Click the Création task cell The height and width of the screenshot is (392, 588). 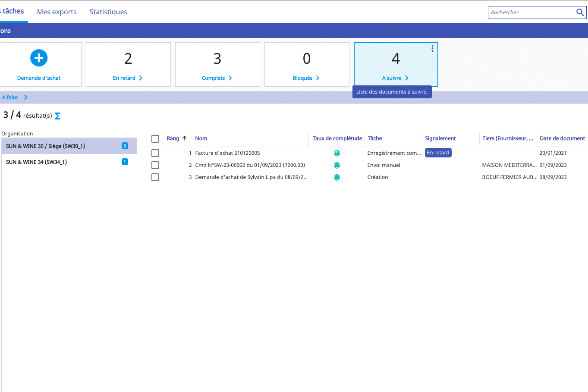coord(377,177)
